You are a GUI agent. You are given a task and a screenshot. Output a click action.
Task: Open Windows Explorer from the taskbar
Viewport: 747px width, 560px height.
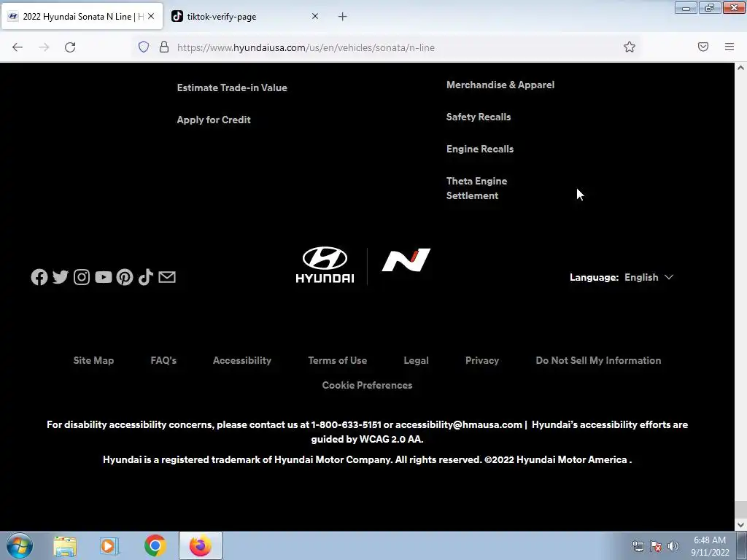(x=65, y=546)
